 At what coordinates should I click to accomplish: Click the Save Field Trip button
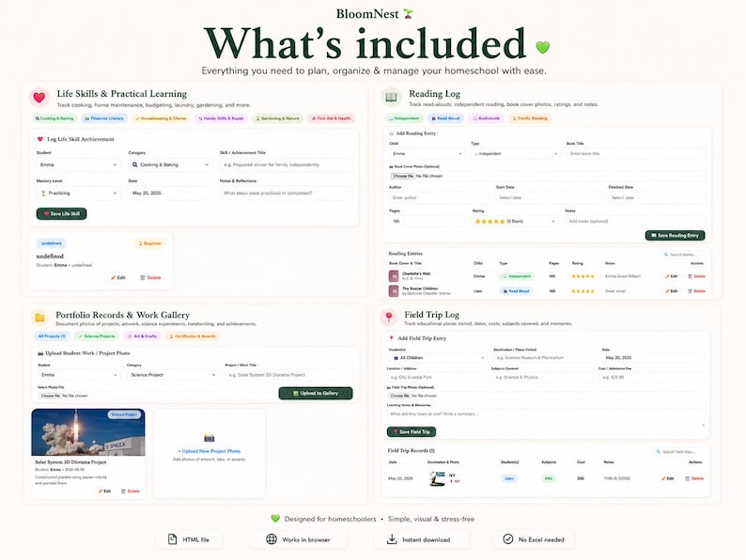(412, 432)
